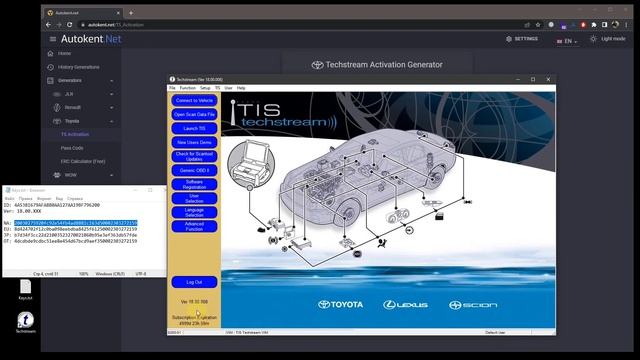Screen dimensions: 640x360
Task: Open Pass Code sidebar link
Action: point(72,148)
